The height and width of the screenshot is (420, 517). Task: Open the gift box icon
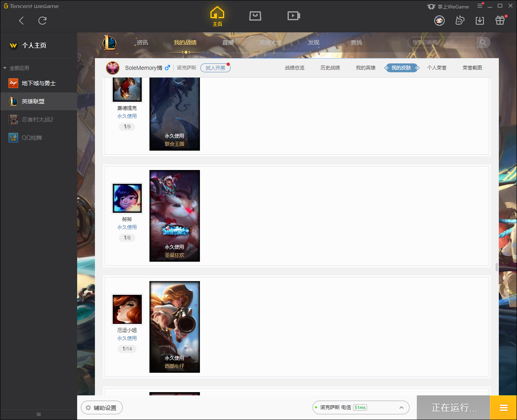500,20
